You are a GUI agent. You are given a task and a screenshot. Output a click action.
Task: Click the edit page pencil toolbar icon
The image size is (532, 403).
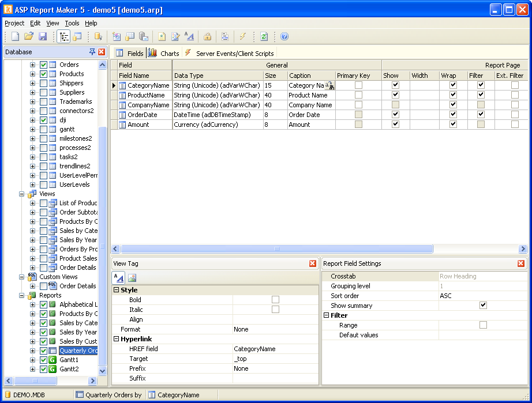pyautogui.click(x=175, y=36)
